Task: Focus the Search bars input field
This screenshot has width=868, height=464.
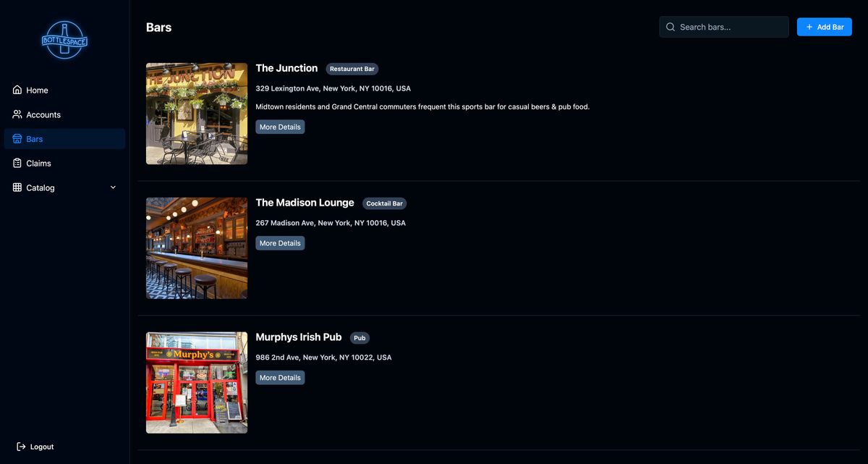Action: [x=731, y=27]
